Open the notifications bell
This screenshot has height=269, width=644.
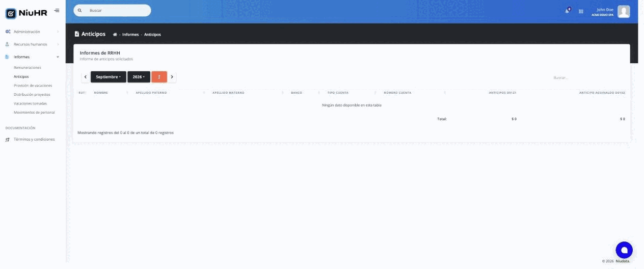[568, 11]
